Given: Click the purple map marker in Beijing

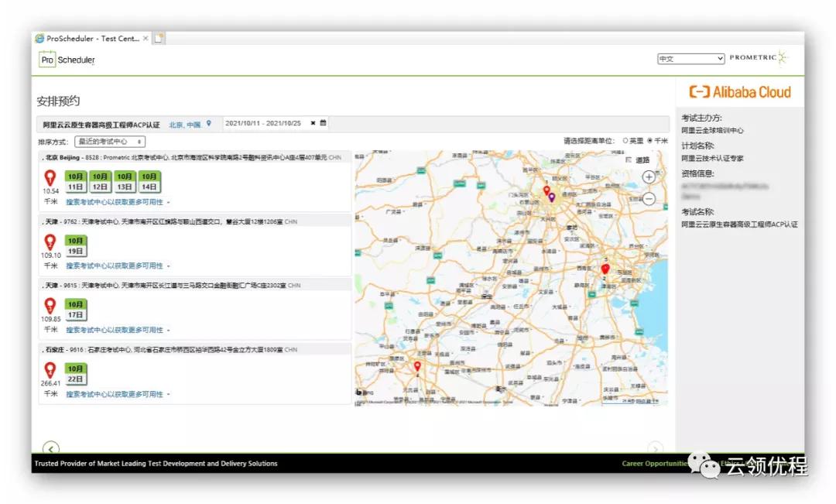Looking at the screenshot, I should click(x=552, y=197).
